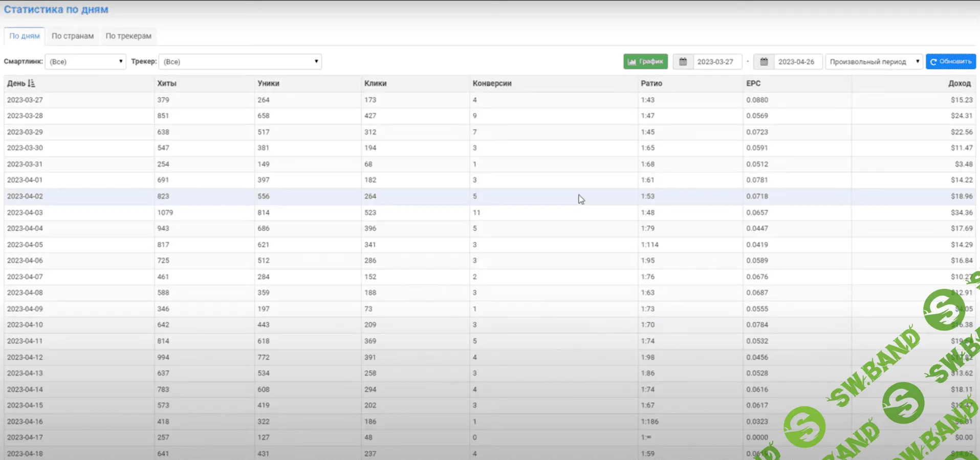Screen dimensions: 980x460
Task: Open the Трекер dropdown list
Action: (x=239, y=62)
